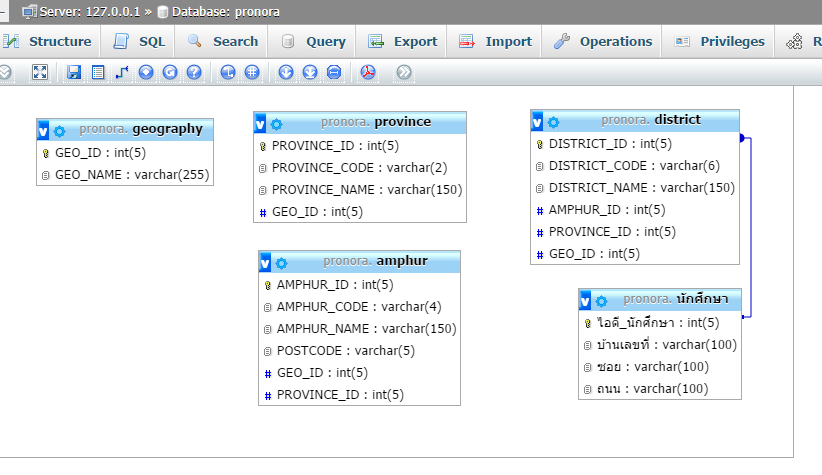Switch to the SQL tab
Viewport: 822px width, 475px height.
(x=138, y=41)
